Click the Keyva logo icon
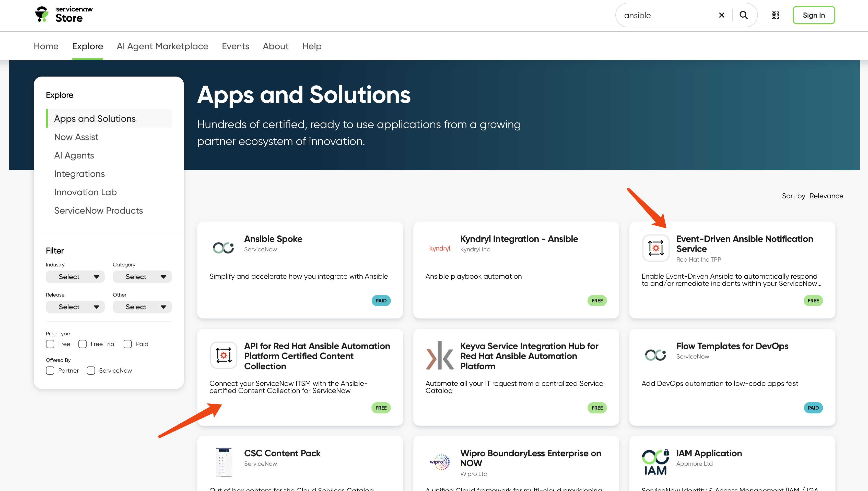868x491 pixels. click(439, 355)
